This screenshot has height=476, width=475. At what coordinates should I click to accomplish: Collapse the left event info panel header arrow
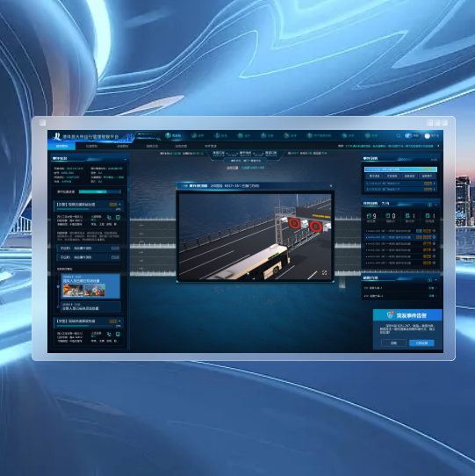point(126,159)
